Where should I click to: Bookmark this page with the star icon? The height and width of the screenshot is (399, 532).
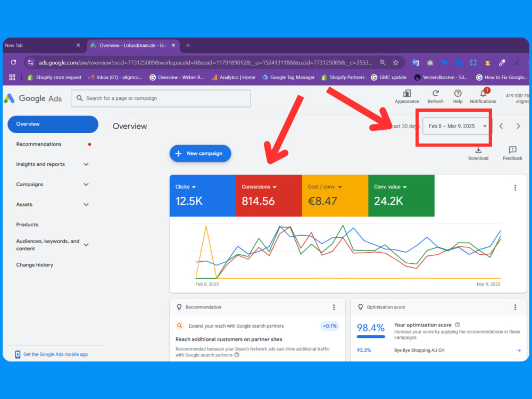396,62
